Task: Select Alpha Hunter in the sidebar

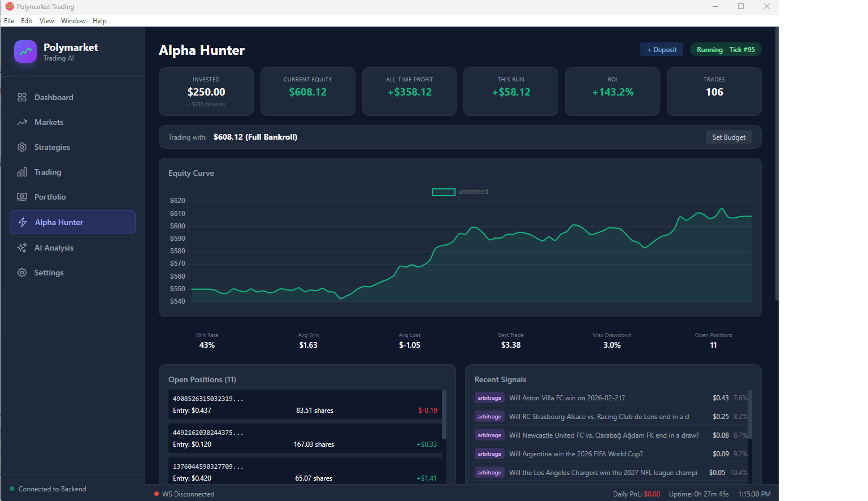Action: (x=59, y=222)
